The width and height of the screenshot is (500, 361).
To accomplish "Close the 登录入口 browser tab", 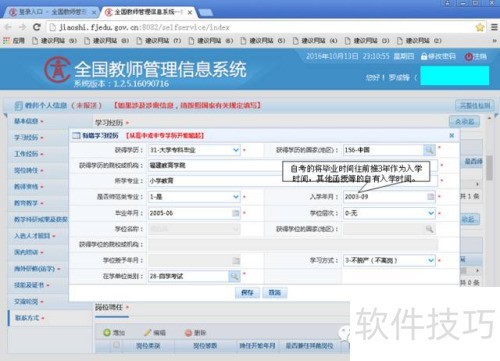I will pyautogui.click(x=94, y=13).
